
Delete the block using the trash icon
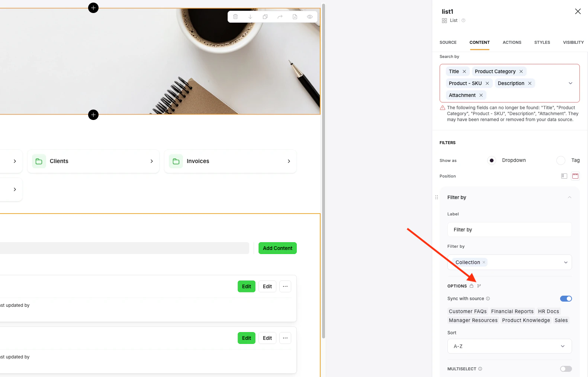click(235, 17)
